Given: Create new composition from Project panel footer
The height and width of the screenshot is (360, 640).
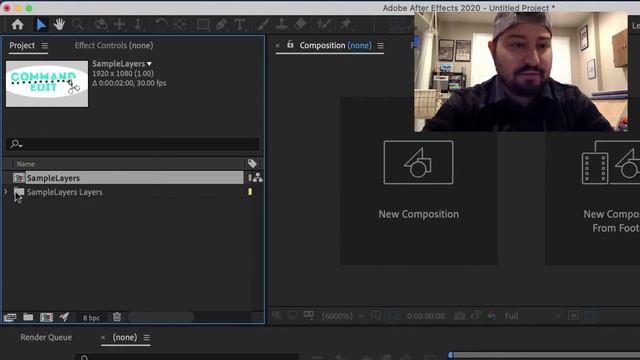Looking at the screenshot, I should click(47, 317).
